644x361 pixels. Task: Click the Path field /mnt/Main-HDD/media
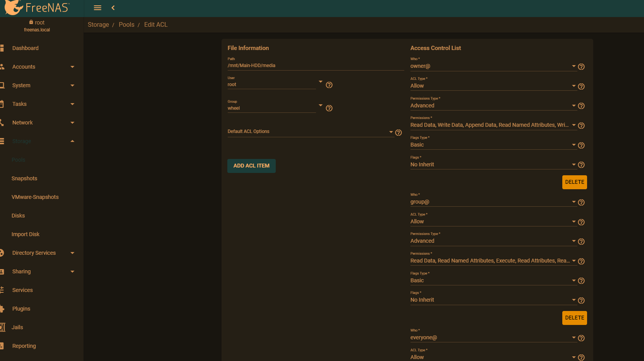[316, 66]
